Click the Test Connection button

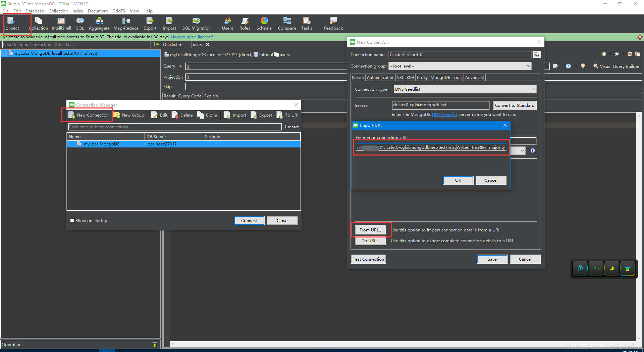[x=368, y=259]
